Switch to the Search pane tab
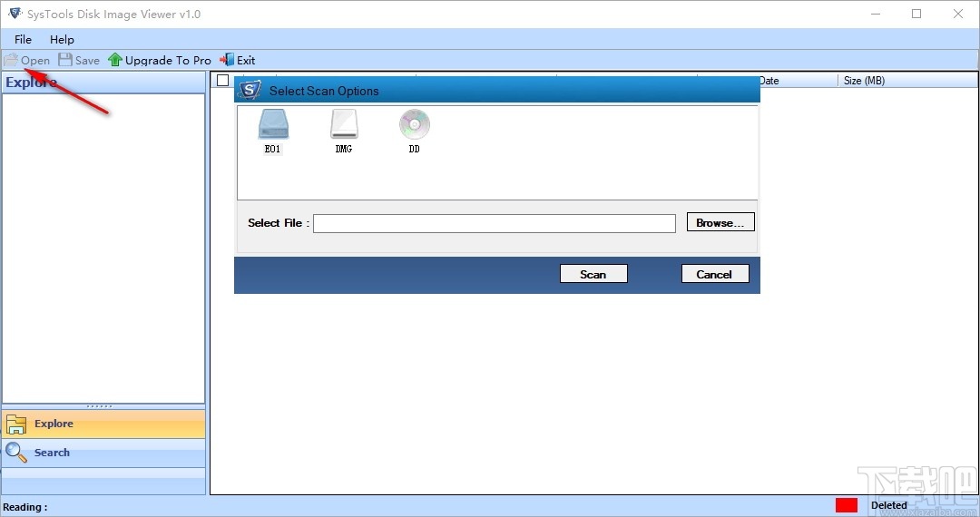Image resolution: width=980 pixels, height=517 pixels. 103,453
